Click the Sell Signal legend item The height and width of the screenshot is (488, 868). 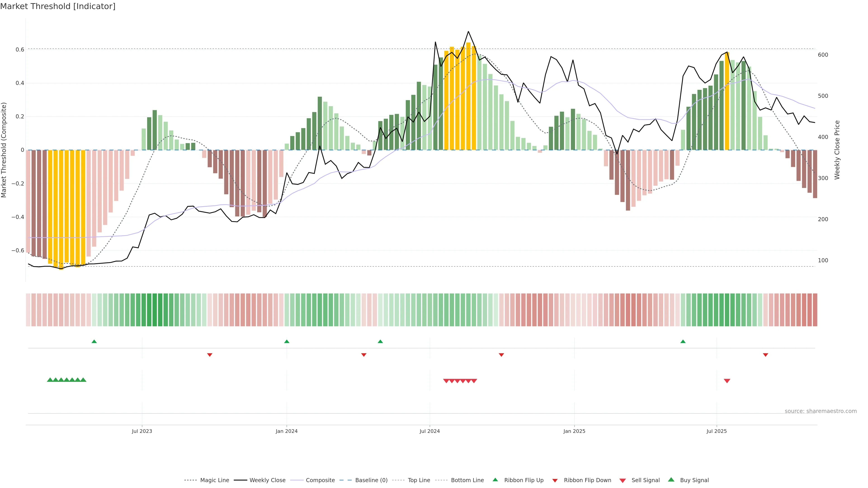(x=645, y=480)
